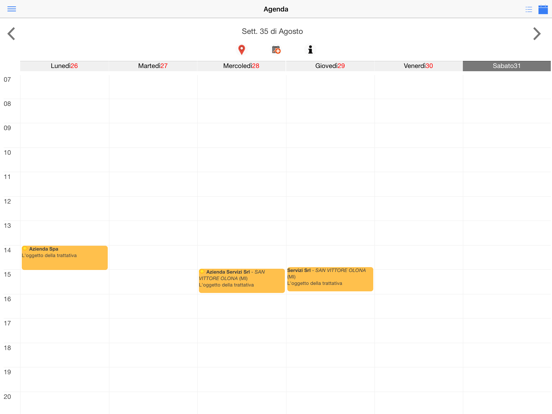Open Azienda Servizi Srl appointment Wednesday
This screenshot has height=414, width=552.
coord(242,281)
